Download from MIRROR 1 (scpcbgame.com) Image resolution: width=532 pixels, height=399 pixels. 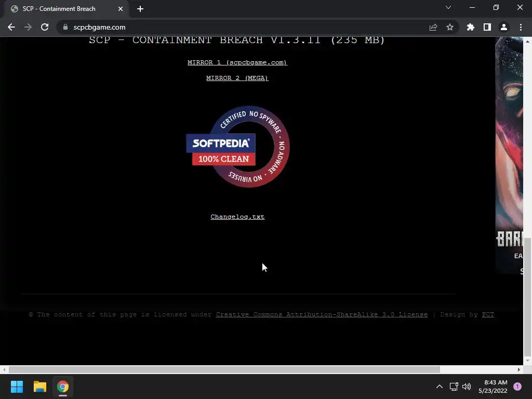(x=237, y=62)
